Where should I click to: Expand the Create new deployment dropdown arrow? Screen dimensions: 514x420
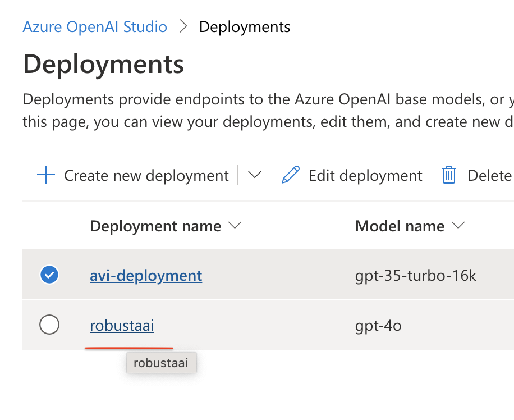pyautogui.click(x=255, y=176)
